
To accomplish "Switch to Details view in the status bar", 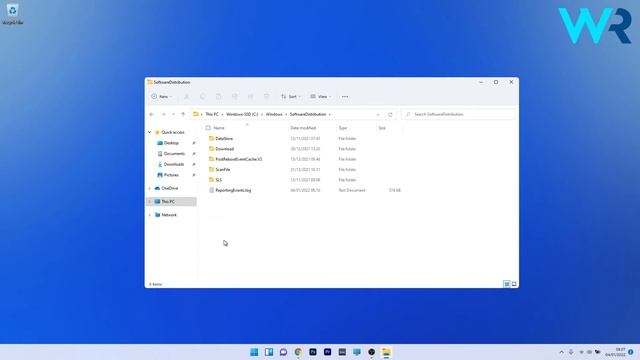I will click(x=507, y=284).
